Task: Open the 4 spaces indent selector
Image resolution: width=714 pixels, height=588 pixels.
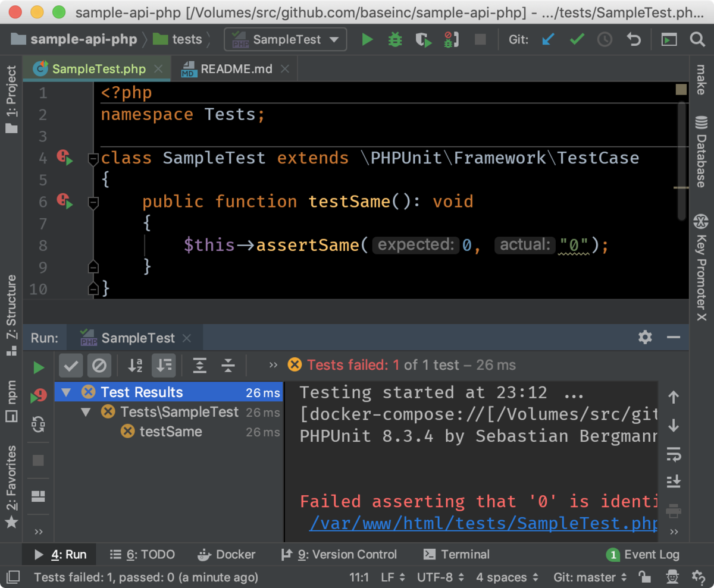Action: pos(507,577)
